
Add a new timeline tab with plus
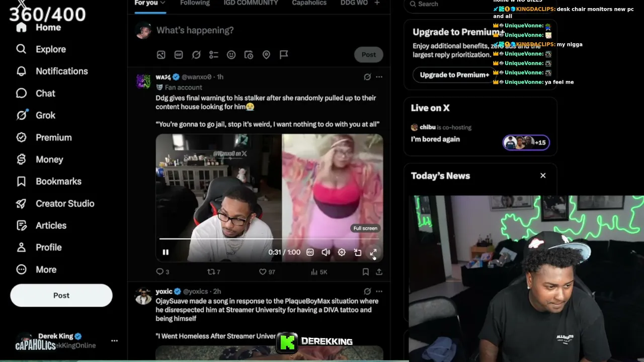tap(377, 3)
